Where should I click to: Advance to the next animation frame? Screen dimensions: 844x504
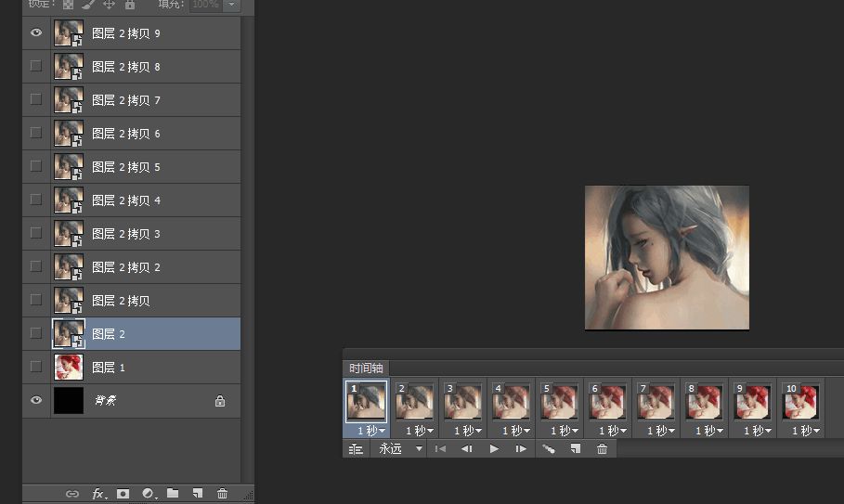[521, 448]
